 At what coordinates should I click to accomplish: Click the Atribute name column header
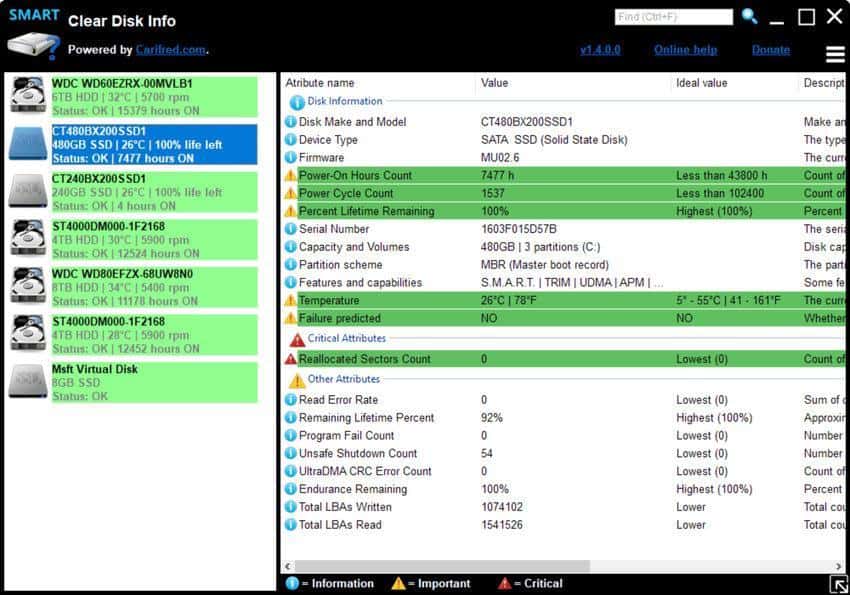pos(320,83)
